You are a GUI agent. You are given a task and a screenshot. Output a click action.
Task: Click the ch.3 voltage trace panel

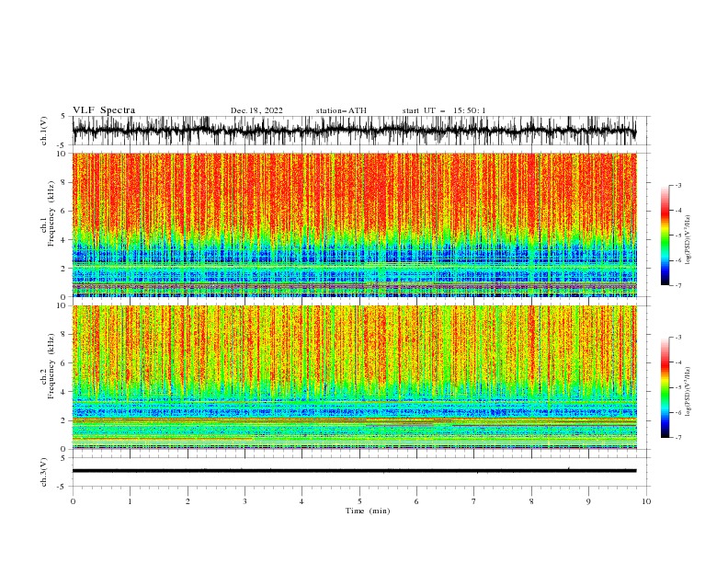[361, 472]
